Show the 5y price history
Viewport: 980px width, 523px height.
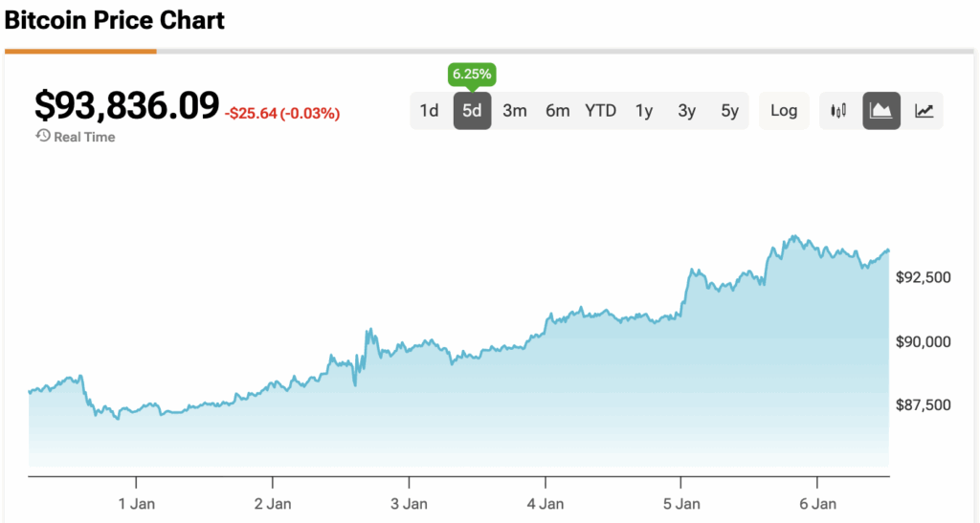(x=730, y=111)
